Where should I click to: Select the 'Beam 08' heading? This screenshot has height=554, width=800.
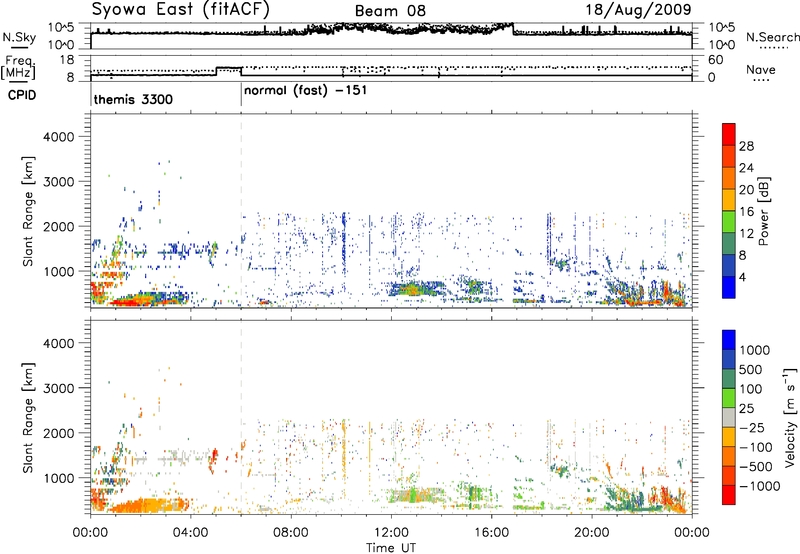click(390, 11)
